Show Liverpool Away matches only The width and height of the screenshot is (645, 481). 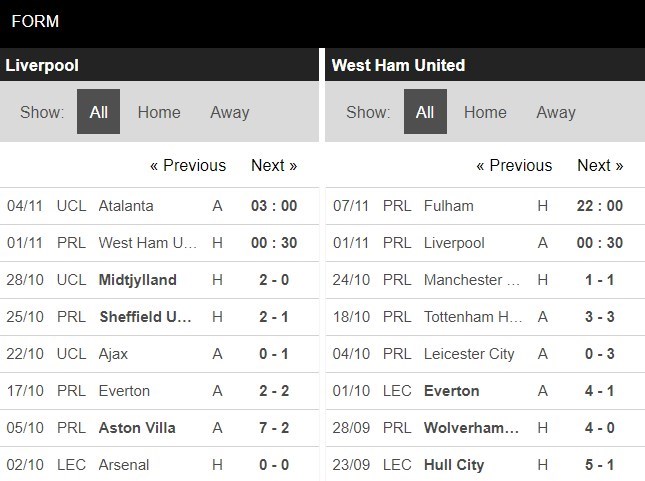click(x=230, y=112)
